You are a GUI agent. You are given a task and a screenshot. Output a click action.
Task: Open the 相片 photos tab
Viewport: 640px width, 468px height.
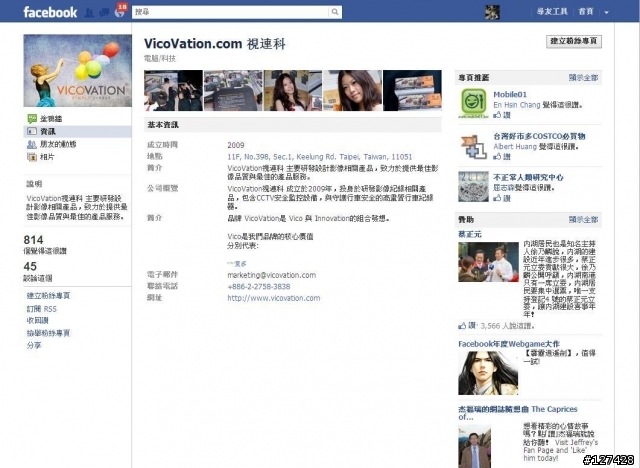click(47, 157)
